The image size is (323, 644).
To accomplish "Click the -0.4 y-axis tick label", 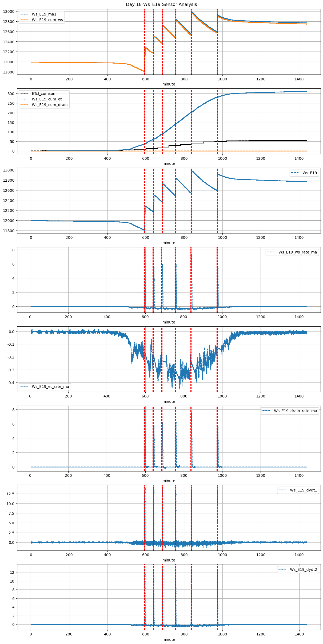I will (x=11, y=383).
